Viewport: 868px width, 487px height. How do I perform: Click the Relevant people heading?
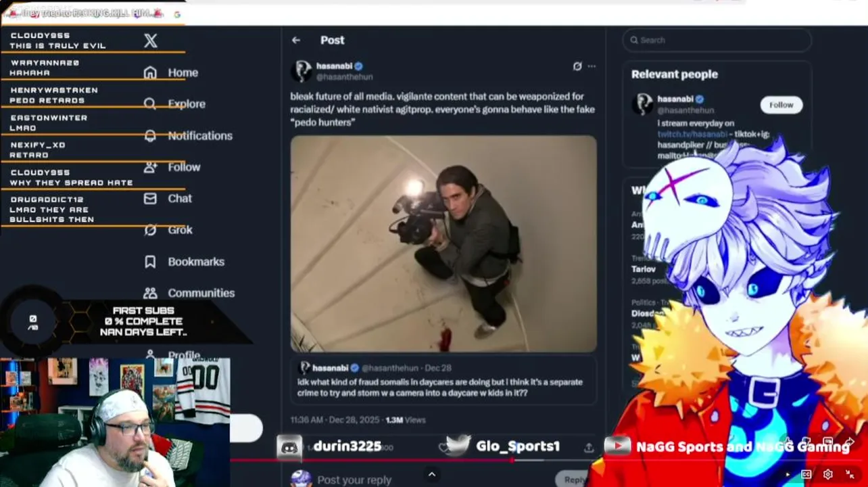pos(675,74)
